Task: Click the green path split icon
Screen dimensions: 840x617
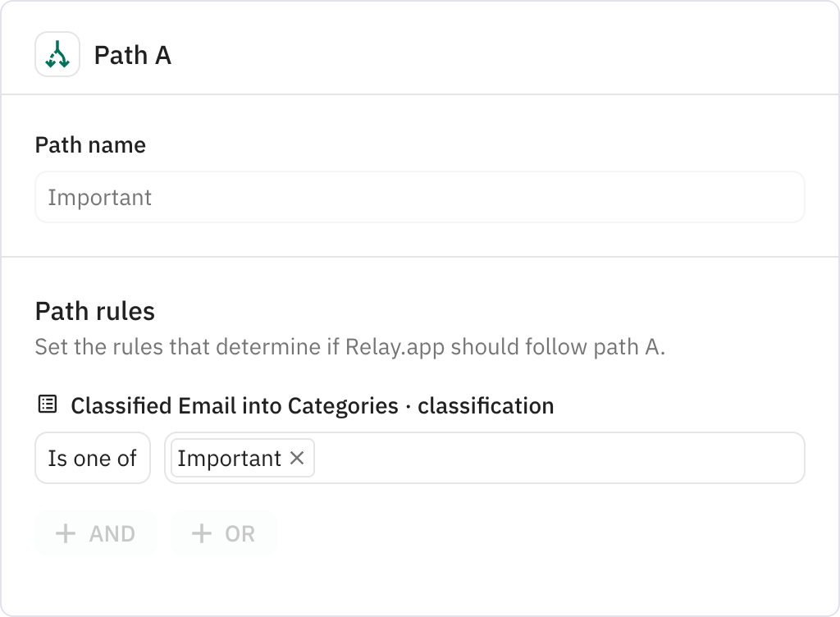Action: point(57,55)
